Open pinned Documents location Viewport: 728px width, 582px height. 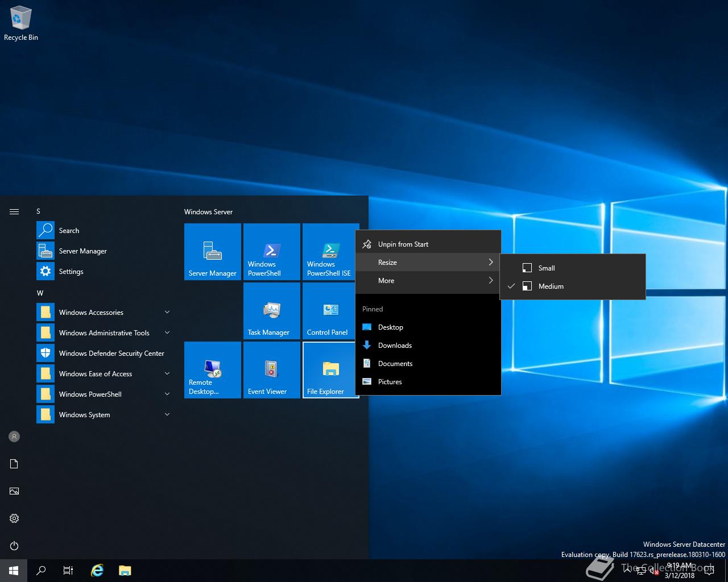(x=428, y=363)
